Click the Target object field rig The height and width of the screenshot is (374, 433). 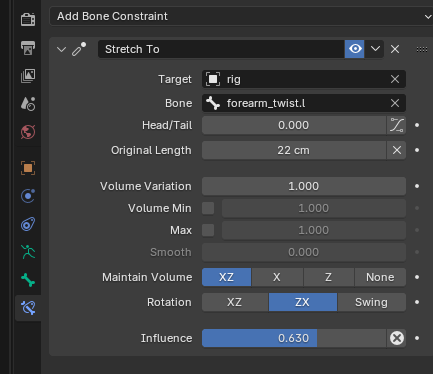pyautogui.click(x=297, y=79)
